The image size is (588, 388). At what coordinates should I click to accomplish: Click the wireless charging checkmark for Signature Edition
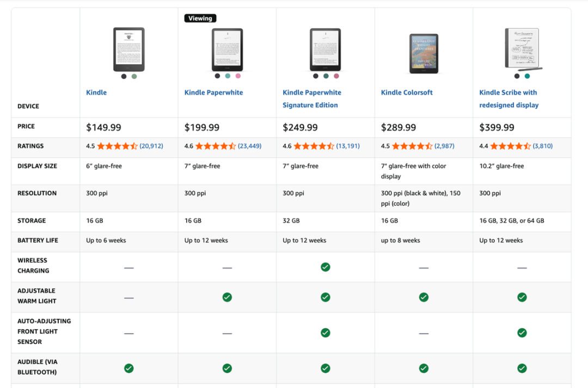[326, 267]
